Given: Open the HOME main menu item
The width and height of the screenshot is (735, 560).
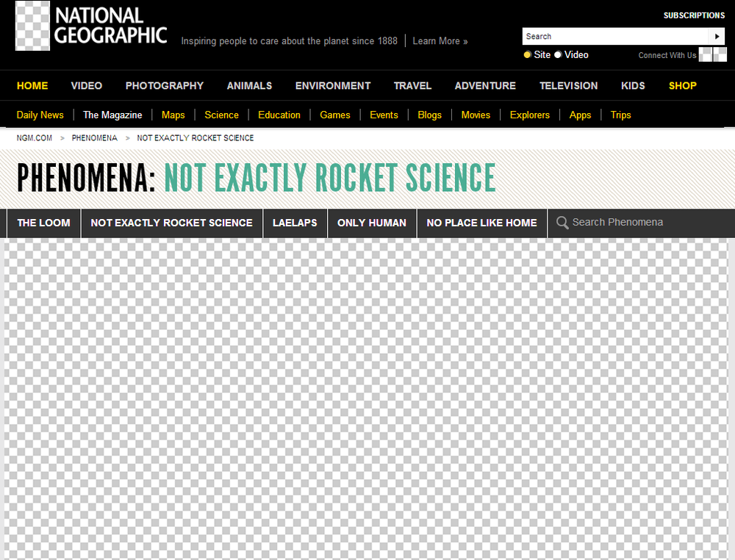Looking at the screenshot, I should click(x=32, y=86).
